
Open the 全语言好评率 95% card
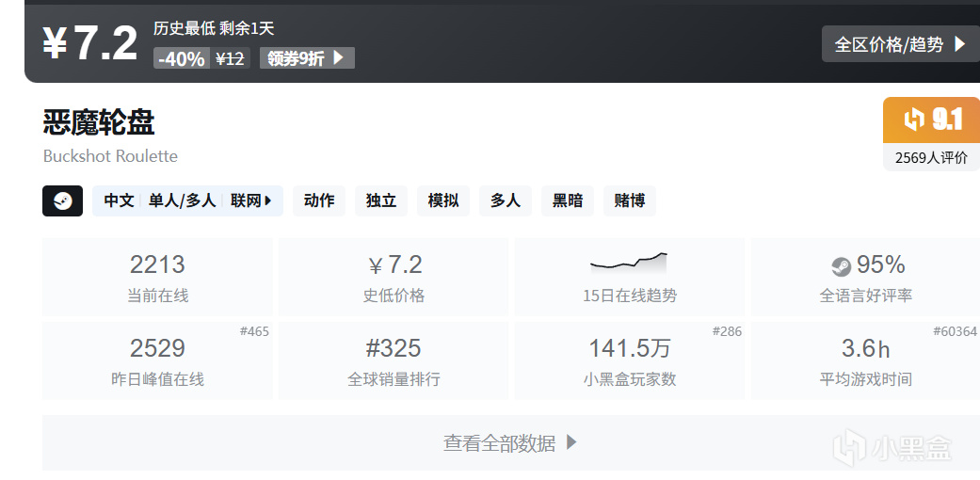(866, 277)
